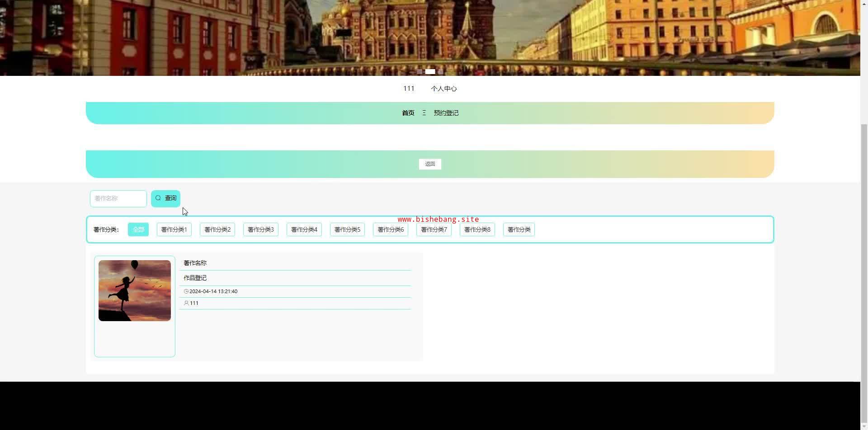The width and height of the screenshot is (868, 430).
Task: Click the 111 author text in the card
Action: 194,303
